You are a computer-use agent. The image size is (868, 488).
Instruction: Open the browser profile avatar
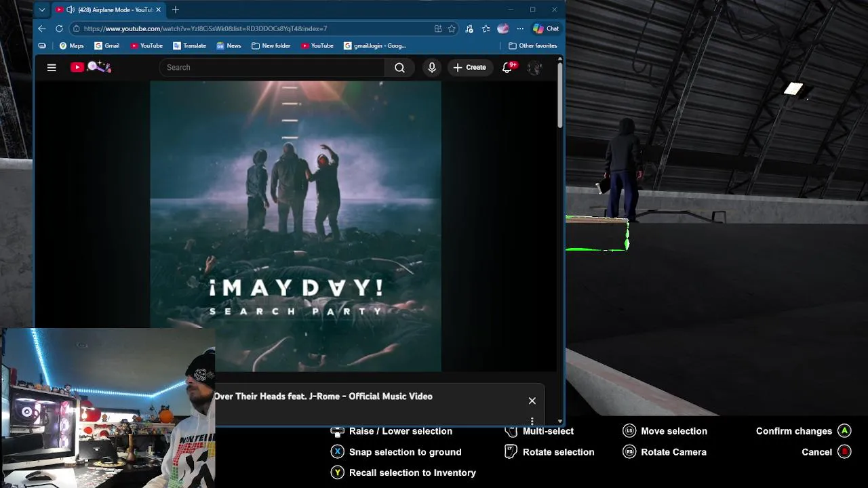(x=502, y=28)
